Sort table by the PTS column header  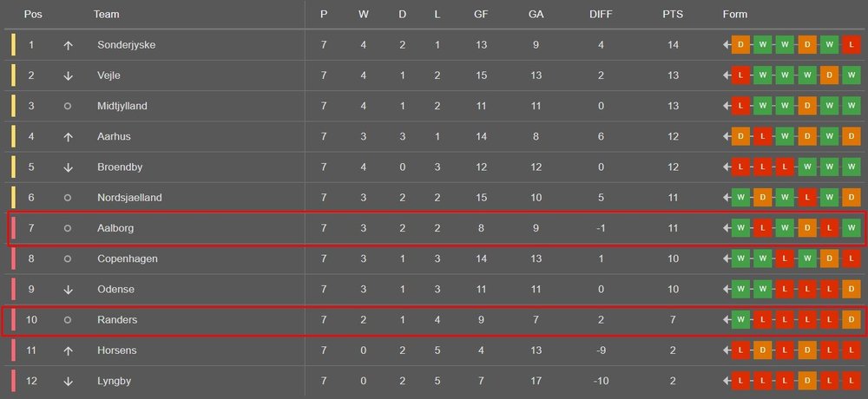pos(673,15)
